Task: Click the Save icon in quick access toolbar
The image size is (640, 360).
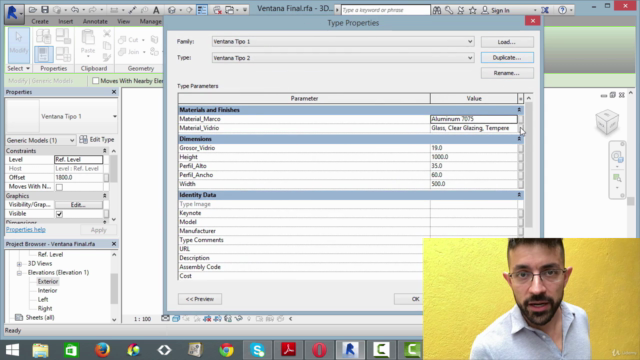Action: pyautogui.click(x=45, y=10)
